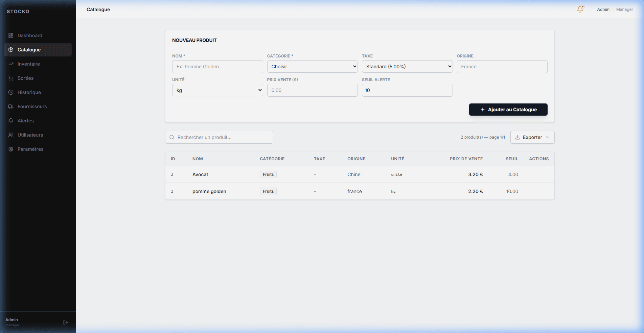This screenshot has width=644, height=333.
Task: Click Chine origin cell
Action: [x=354, y=174]
